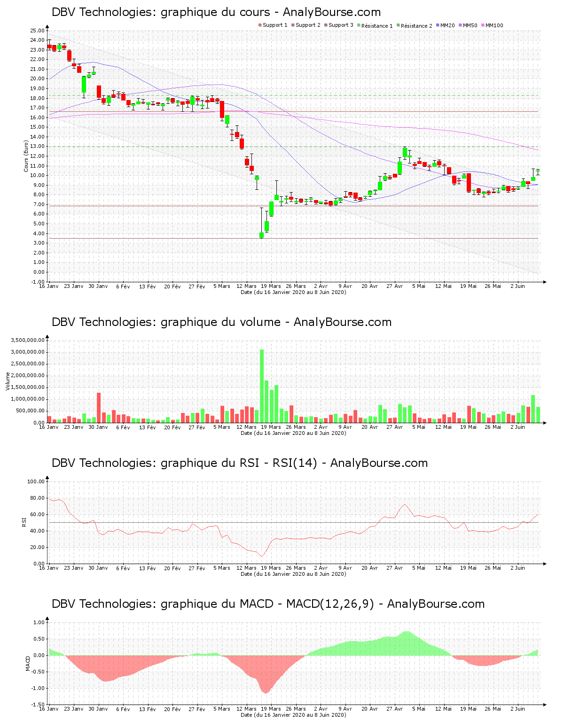This screenshot has height=728, width=564.
Task: Click the 100.00 value on RSI axis
Action: pos(36,481)
